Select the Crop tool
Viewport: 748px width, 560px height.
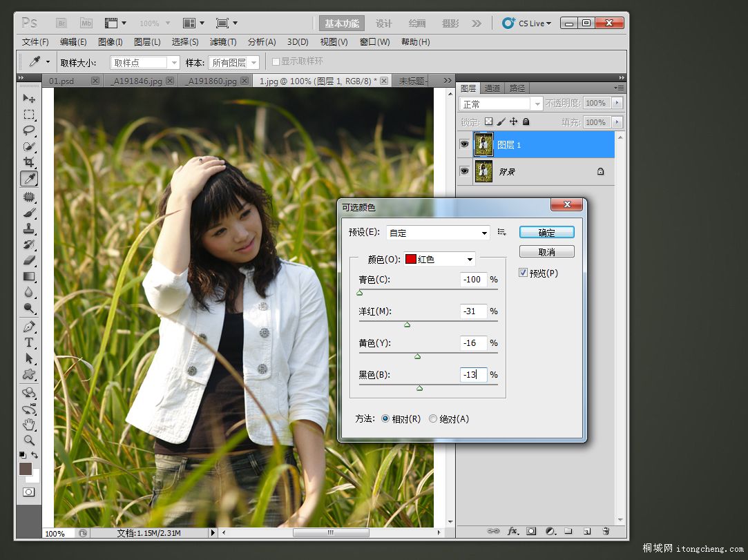[x=29, y=162]
